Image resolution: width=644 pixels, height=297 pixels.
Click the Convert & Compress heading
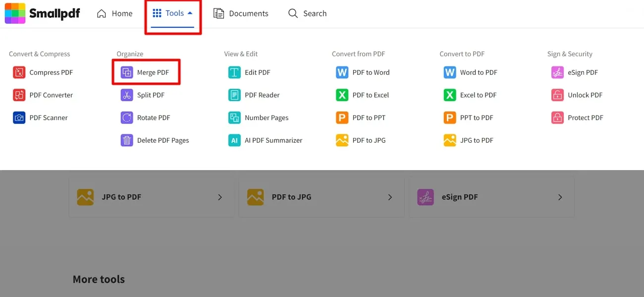(x=40, y=54)
